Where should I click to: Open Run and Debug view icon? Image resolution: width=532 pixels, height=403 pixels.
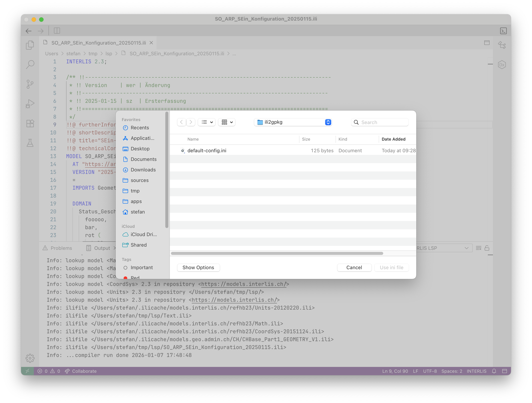pyautogui.click(x=30, y=104)
